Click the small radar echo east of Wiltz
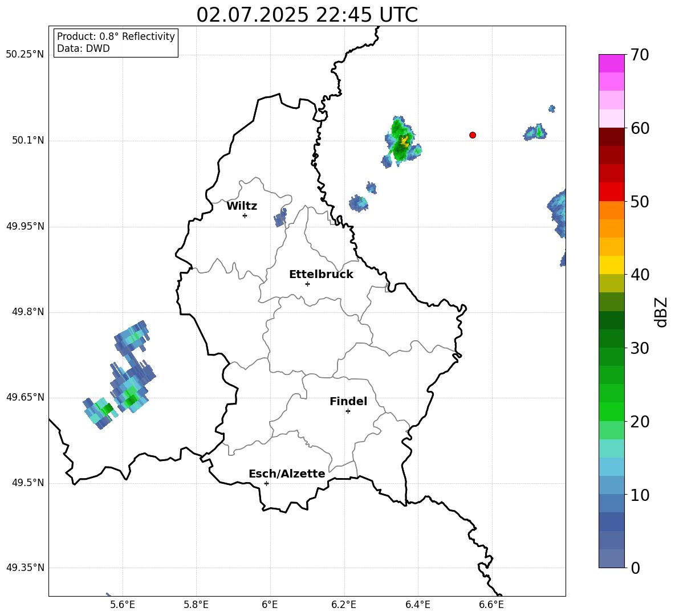The image size is (675, 616). point(280,218)
